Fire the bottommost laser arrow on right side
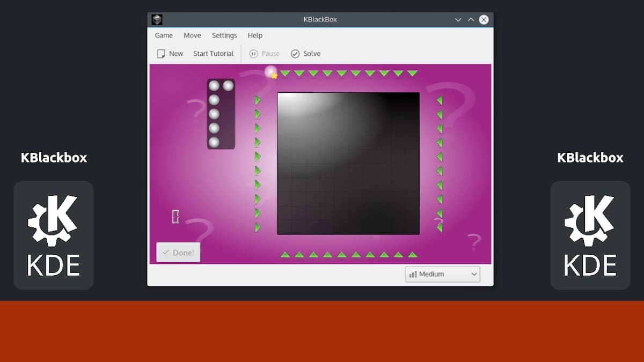Image resolution: width=644 pixels, height=362 pixels. click(x=440, y=227)
